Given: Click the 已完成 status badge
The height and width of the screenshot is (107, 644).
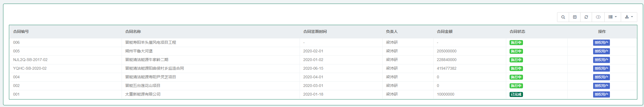Looking at the screenshot, I should tap(516, 94).
